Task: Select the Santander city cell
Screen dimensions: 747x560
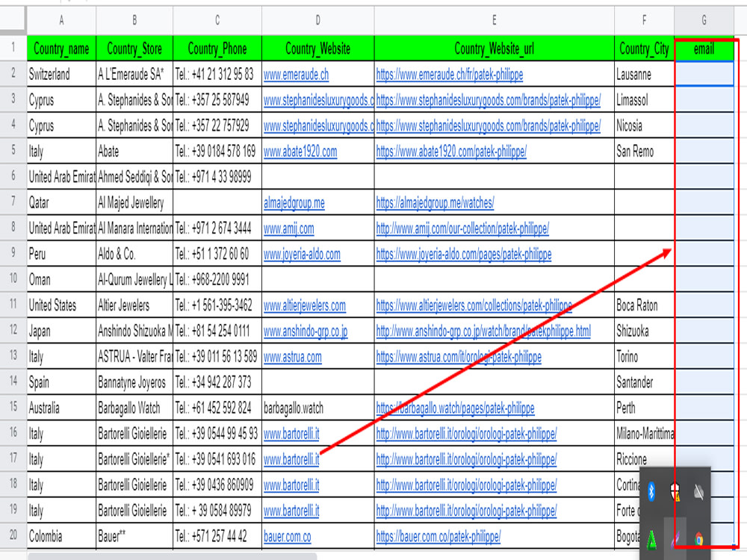Action: 644,382
